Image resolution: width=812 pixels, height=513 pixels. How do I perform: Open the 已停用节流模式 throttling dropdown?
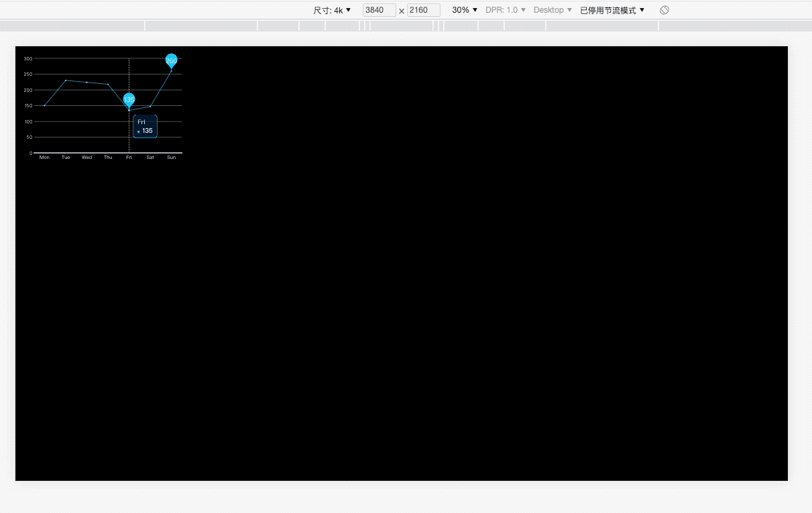pos(612,10)
